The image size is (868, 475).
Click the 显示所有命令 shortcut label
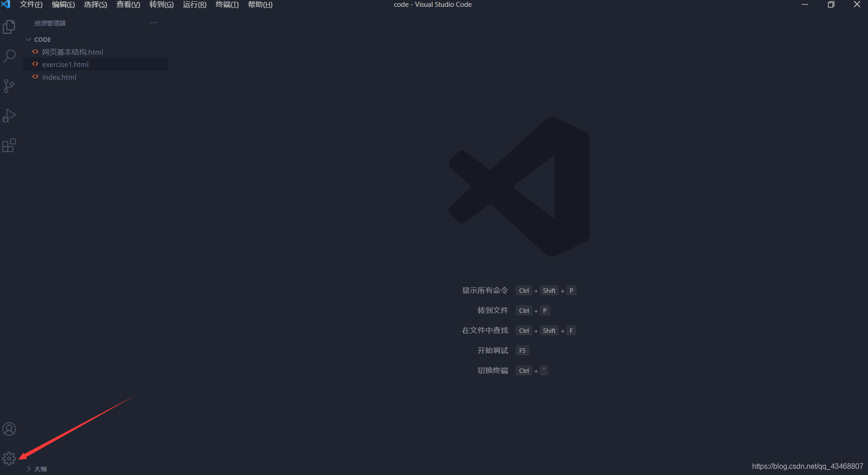point(485,291)
